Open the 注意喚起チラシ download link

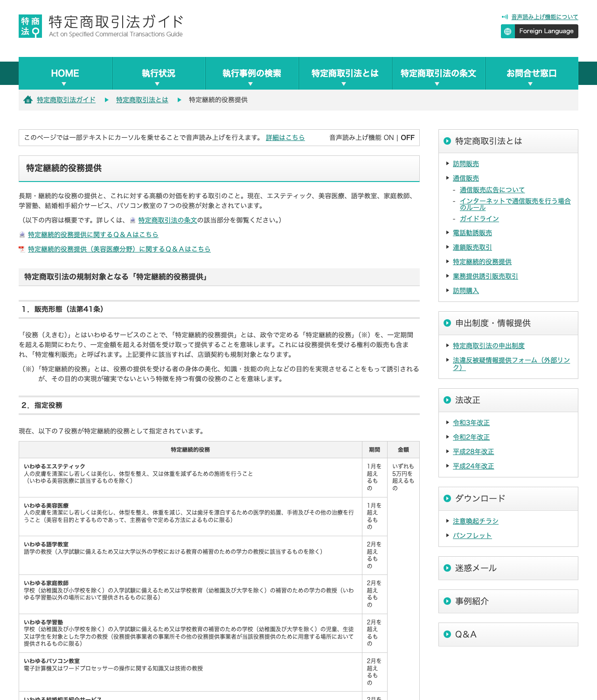(476, 521)
